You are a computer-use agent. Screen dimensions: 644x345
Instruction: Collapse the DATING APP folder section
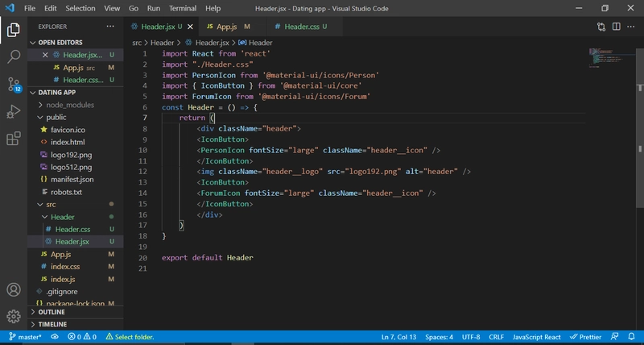point(76,93)
